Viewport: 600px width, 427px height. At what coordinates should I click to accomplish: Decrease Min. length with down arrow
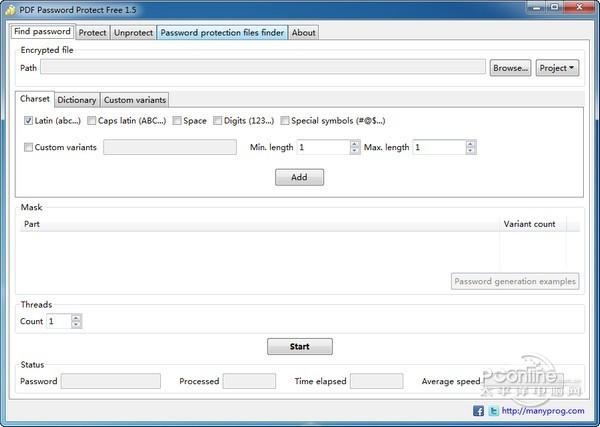(355, 151)
